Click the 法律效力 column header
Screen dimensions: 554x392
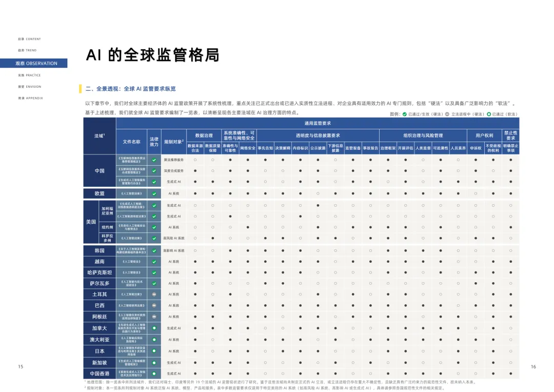click(154, 142)
